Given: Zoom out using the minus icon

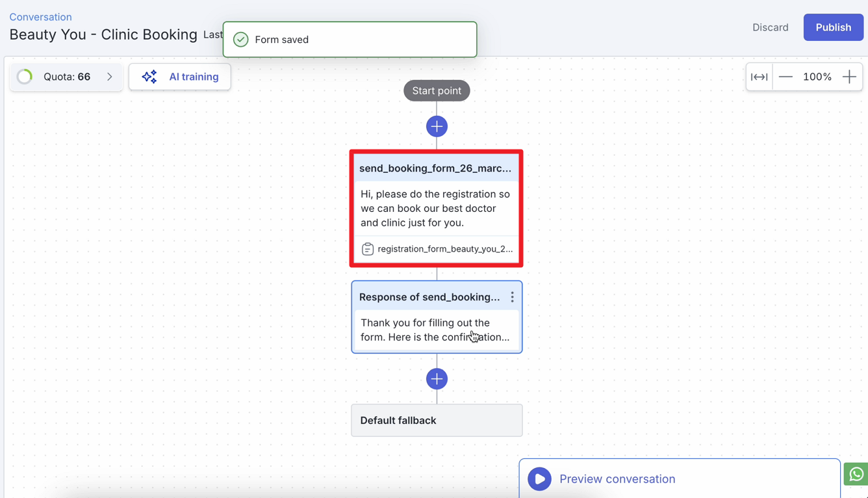Looking at the screenshot, I should coord(785,77).
